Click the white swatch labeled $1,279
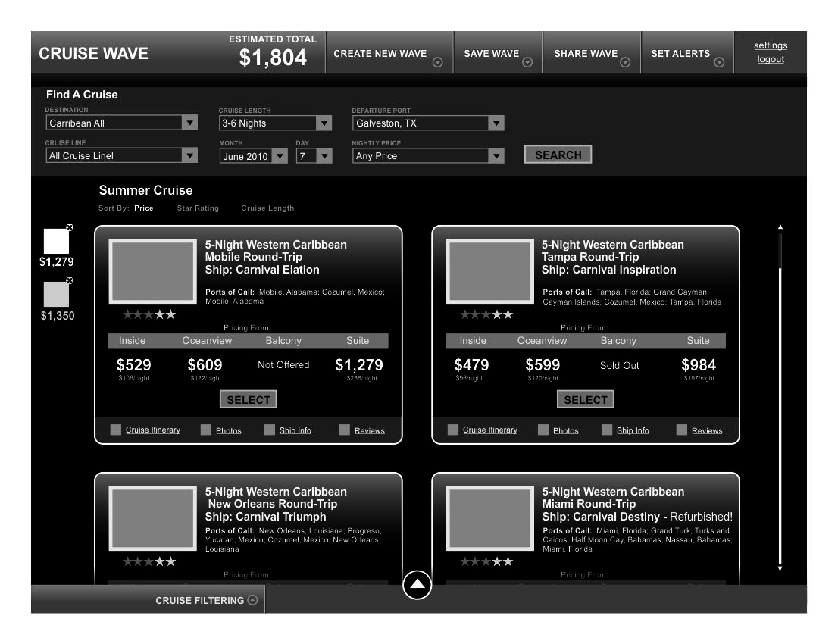838x644 pixels. 56,241
